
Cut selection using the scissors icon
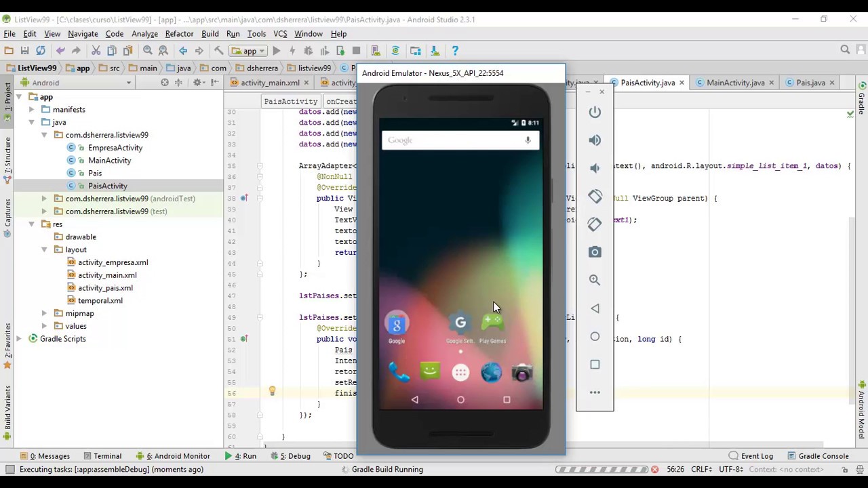[x=96, y=51]
